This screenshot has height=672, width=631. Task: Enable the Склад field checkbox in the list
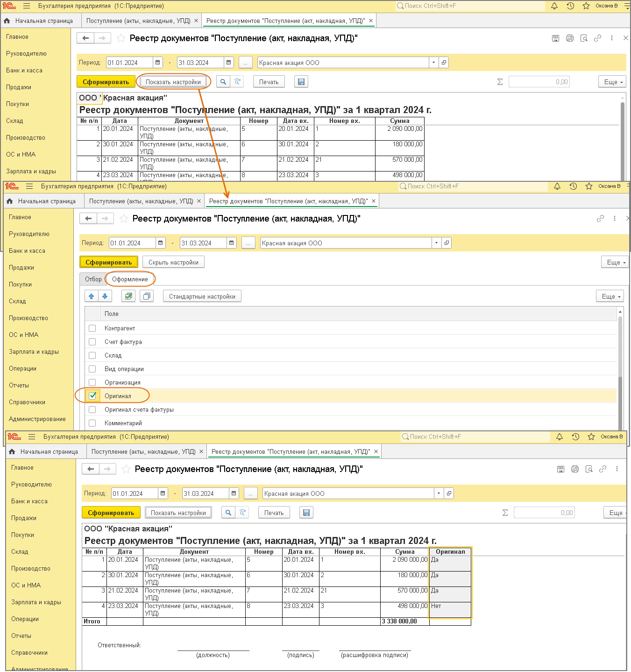(92, 356)
